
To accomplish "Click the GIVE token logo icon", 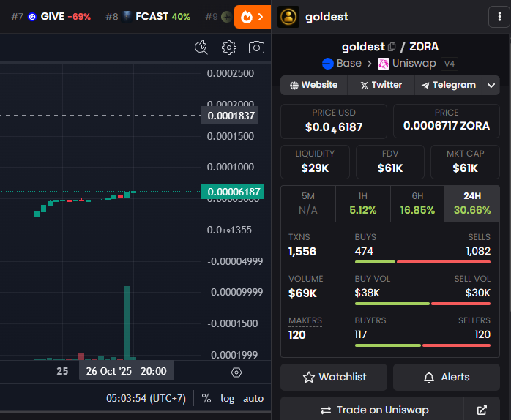I will click(32, 17).
